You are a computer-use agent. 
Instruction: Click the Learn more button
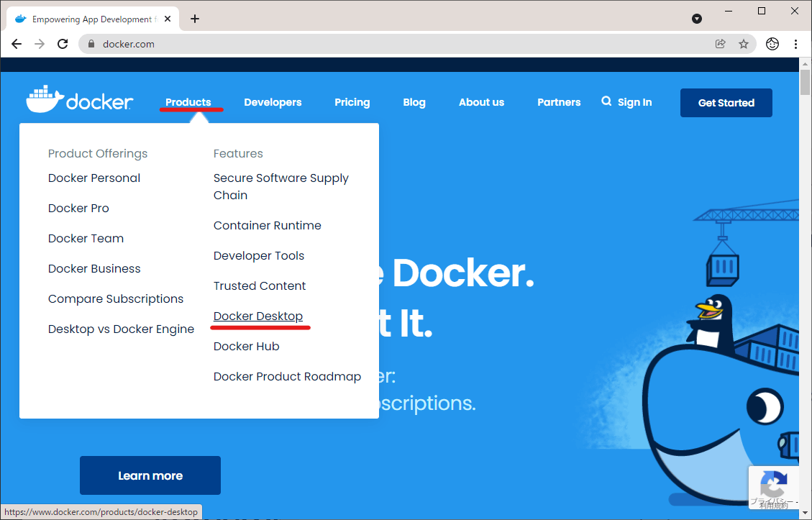coord(150,475)
